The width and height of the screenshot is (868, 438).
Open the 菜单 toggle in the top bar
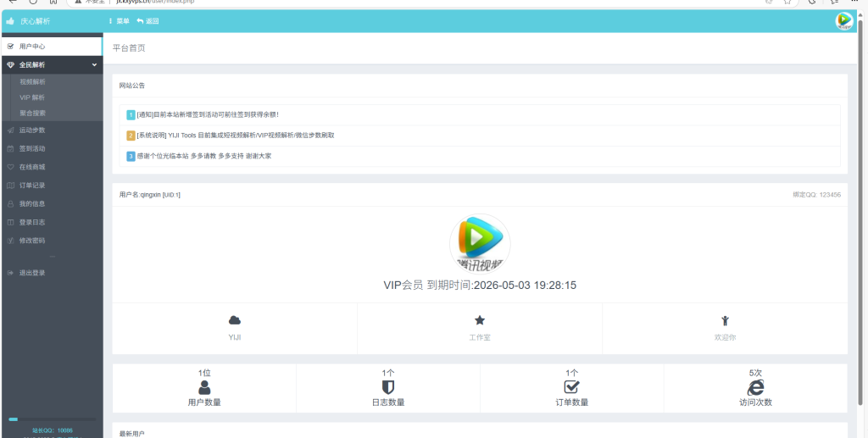pyautogui.click(x=120, y=21)
